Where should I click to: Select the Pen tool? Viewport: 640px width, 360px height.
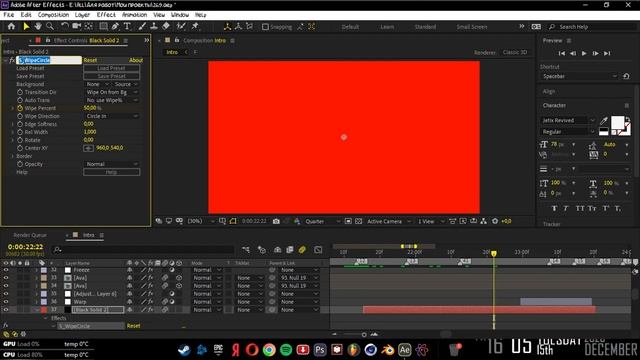pos(115,27)
